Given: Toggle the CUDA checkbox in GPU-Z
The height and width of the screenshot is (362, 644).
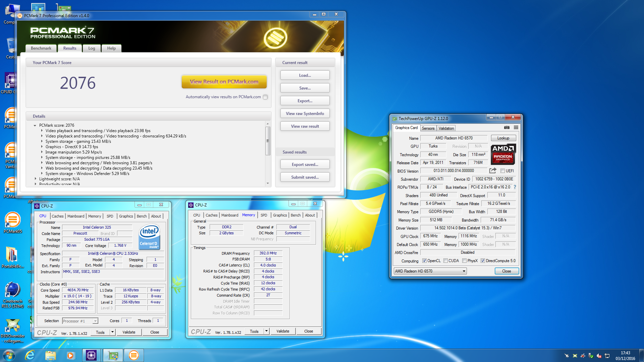Looking at the screenshot, I should coord(445,261).
